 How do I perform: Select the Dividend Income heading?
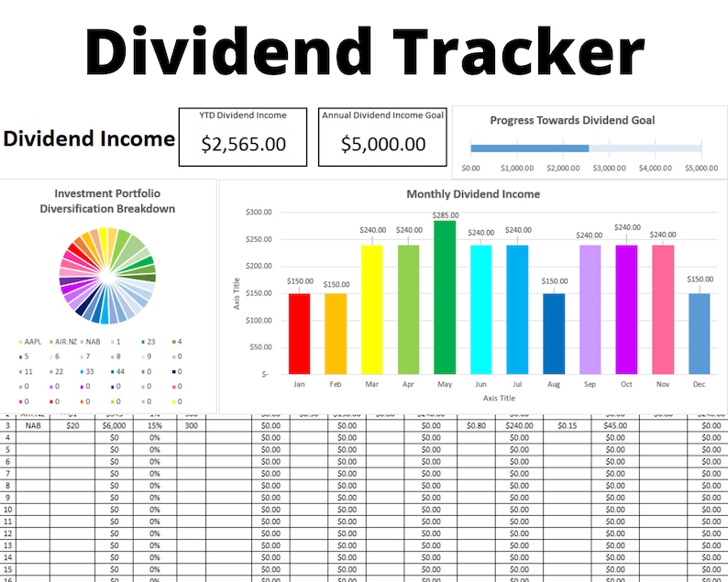tap(89, 138)
